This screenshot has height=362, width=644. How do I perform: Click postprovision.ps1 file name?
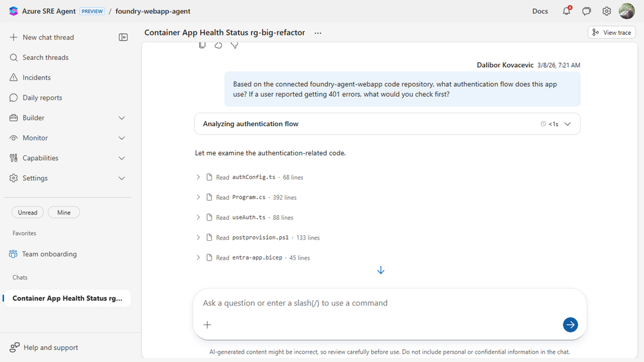tap(260, 238)
